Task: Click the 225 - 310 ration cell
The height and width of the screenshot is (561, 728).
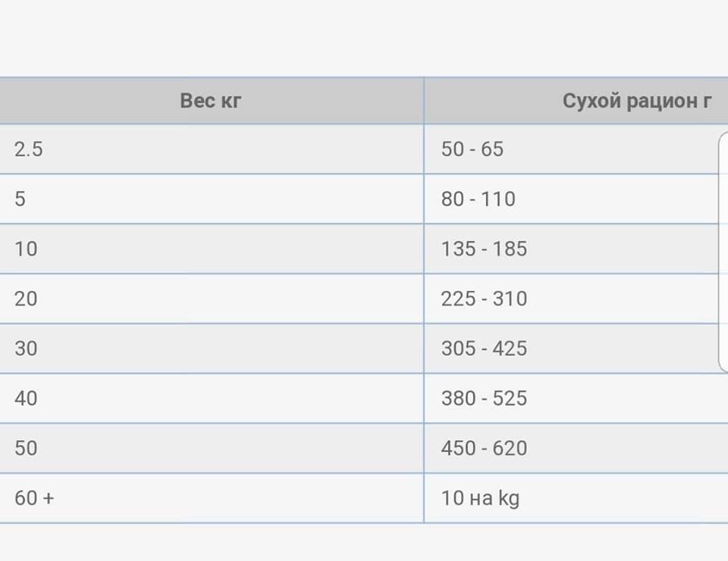Action: point(484,299)
